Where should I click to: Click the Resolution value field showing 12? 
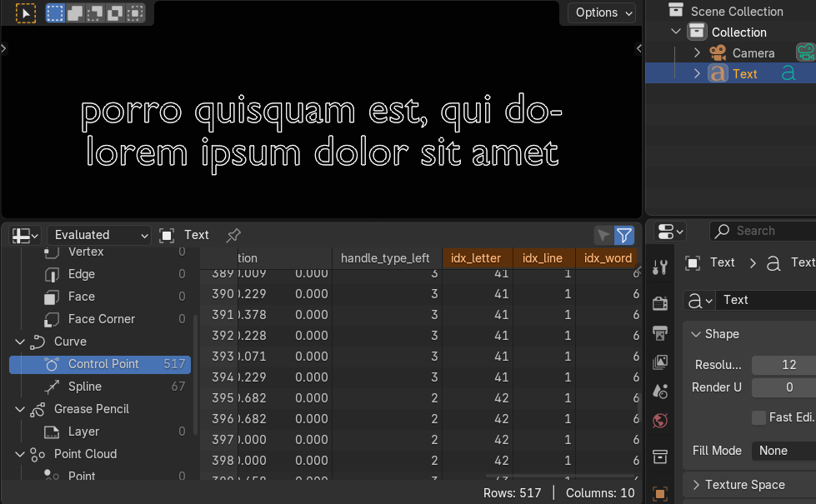[x=783, y=365]
